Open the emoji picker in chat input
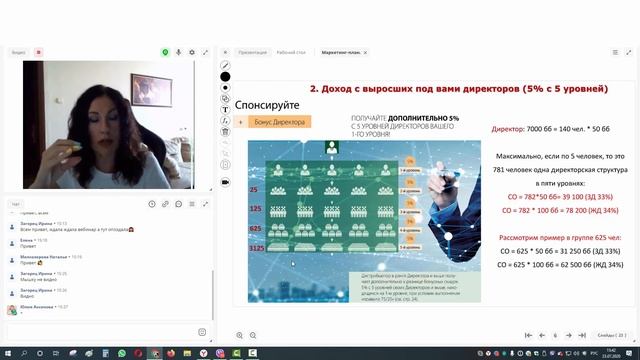Image resolution: width=640 pixels, height=360 pixels. tap(202, 332)
